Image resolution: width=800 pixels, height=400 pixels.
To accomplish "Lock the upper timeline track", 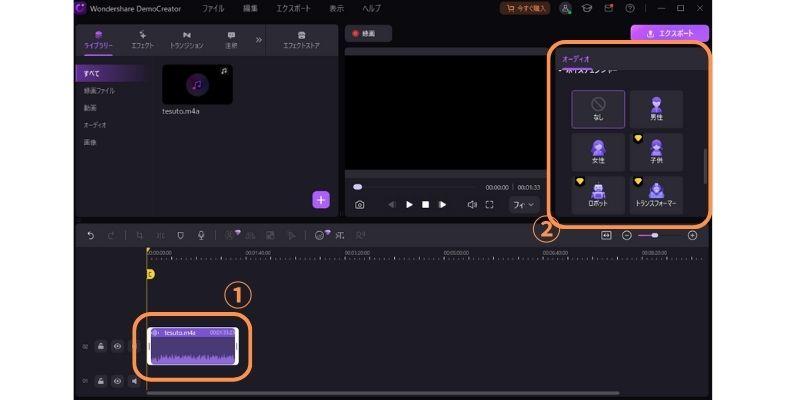I will tap(101, 346).
